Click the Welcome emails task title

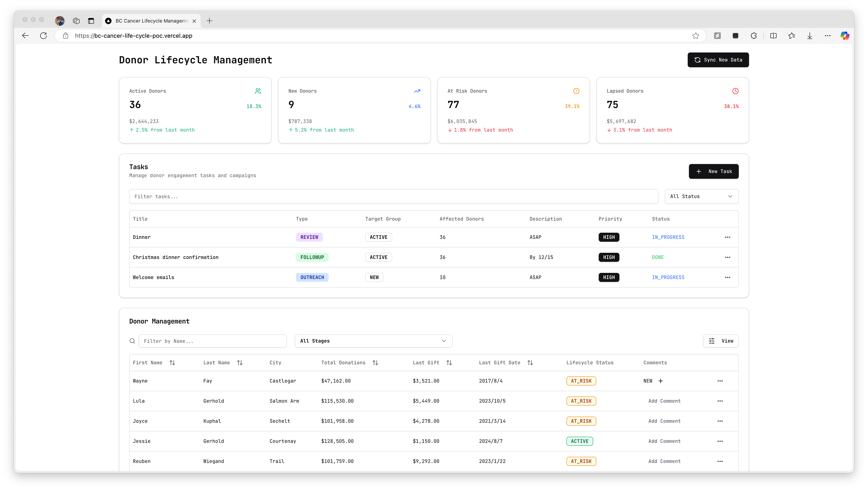click(153, 278)
